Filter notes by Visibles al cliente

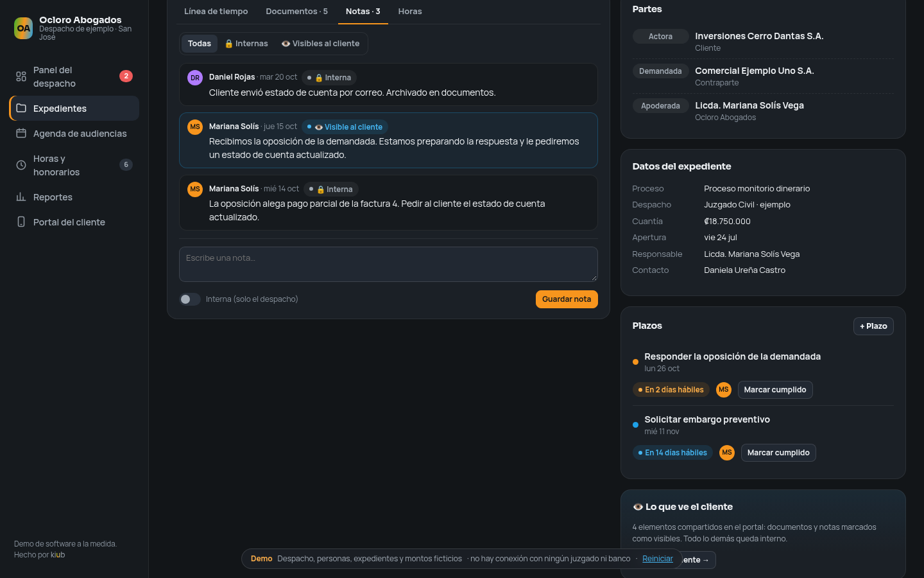point(320,44)
